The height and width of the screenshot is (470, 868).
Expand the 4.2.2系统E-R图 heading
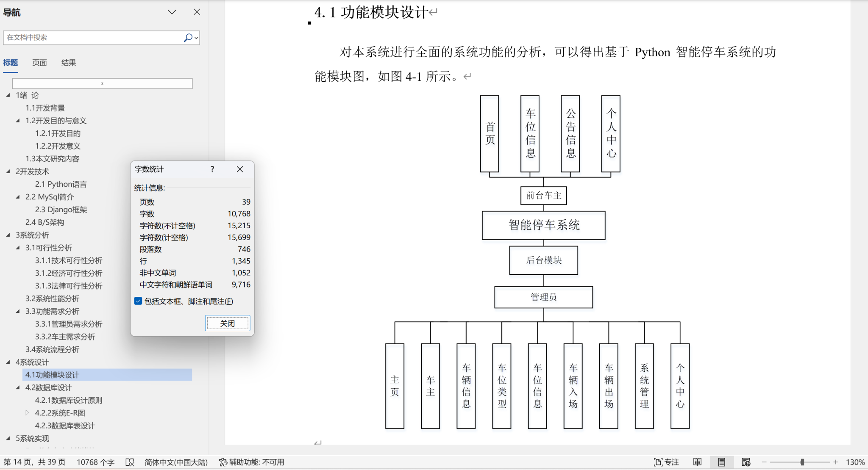pyautogui.click(x=27, y=413)
